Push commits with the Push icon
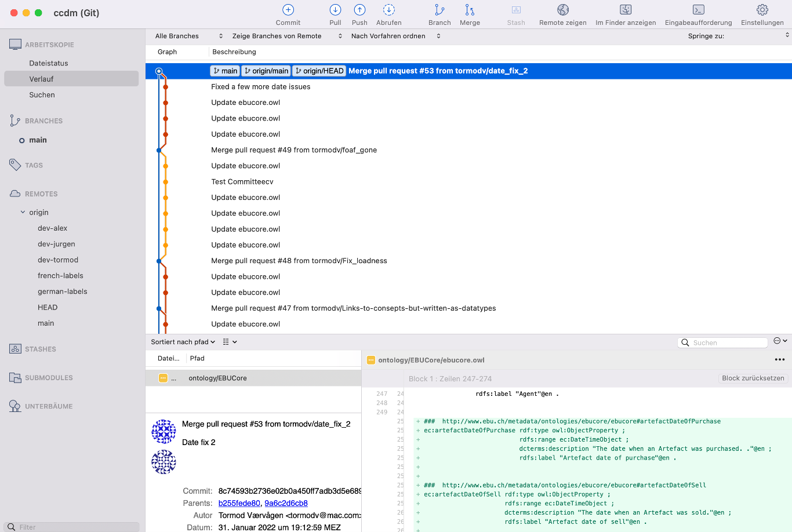 359,10
